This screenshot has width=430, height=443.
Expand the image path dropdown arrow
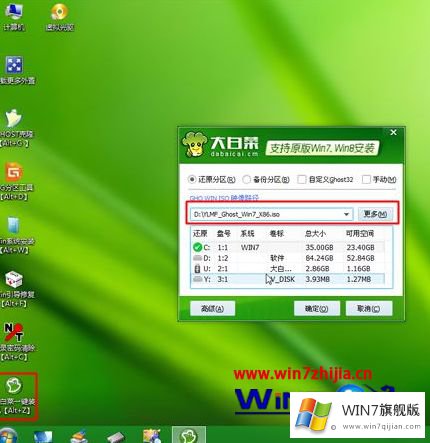click(x=346, y=214)
